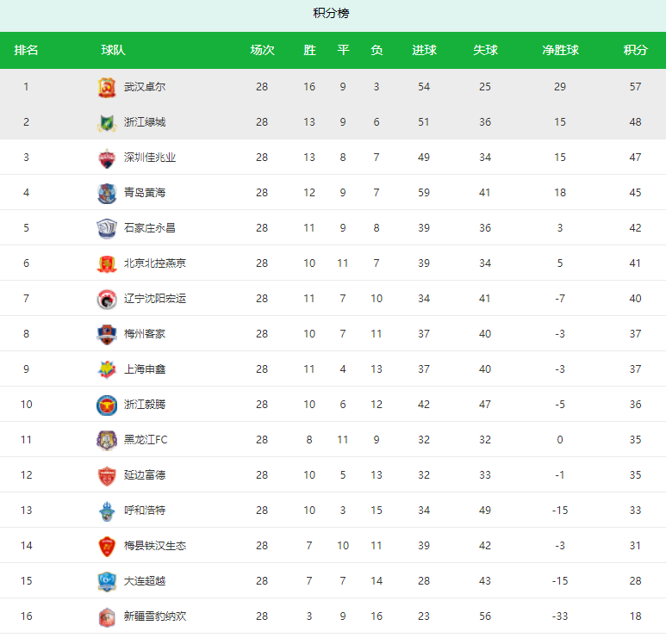Open the 黑龙江FC team name link
The height and width of the screenshot is (644, 666).
[x=146, y=440]
